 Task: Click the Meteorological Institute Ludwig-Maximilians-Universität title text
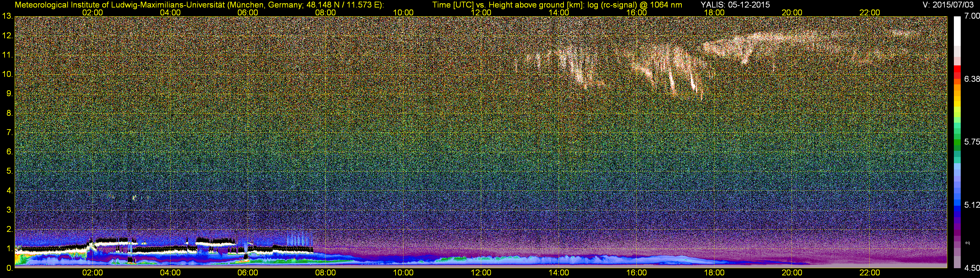[x=199, y=5]
